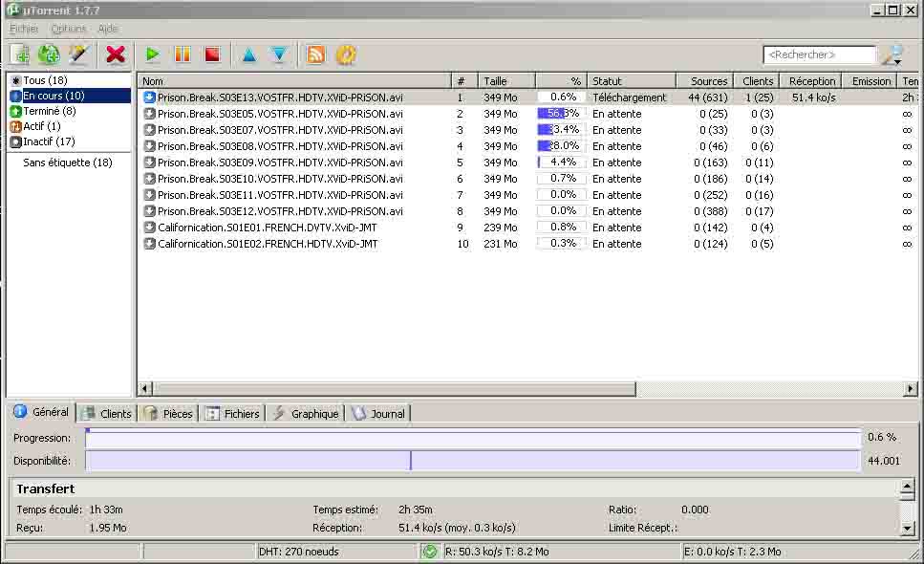This screenshot has height=564, width=924.
Task: Click Add Torrent from URL icon
Action: pyautogui.click(x=49, y=54)
